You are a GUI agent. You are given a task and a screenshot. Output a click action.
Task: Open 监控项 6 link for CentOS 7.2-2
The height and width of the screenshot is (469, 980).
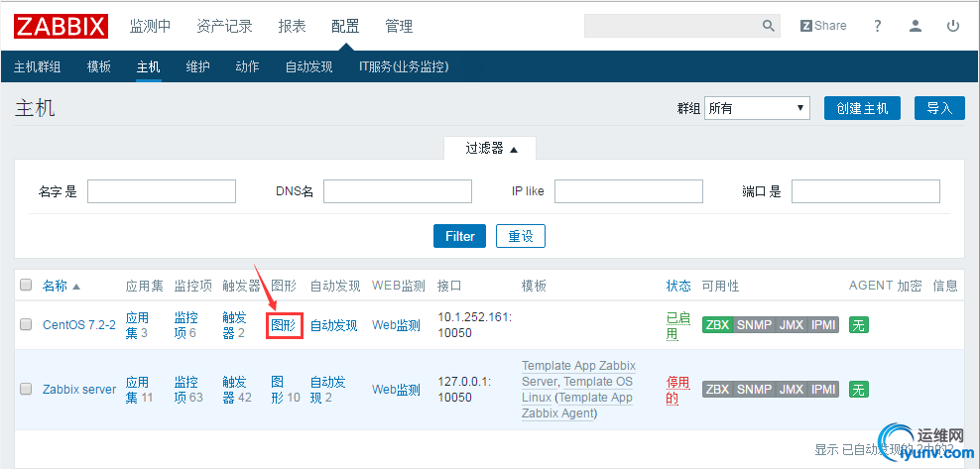[185, 325]
